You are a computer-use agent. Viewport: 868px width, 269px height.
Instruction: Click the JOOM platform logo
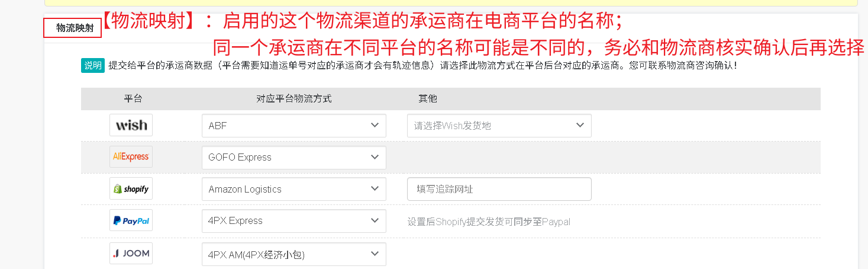coord(131,254)
